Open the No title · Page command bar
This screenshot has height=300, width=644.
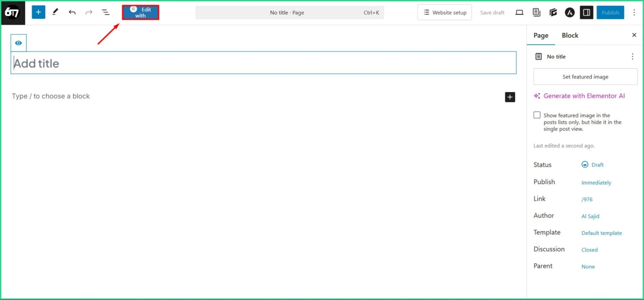pyautogui.click(x=290, y=13)
